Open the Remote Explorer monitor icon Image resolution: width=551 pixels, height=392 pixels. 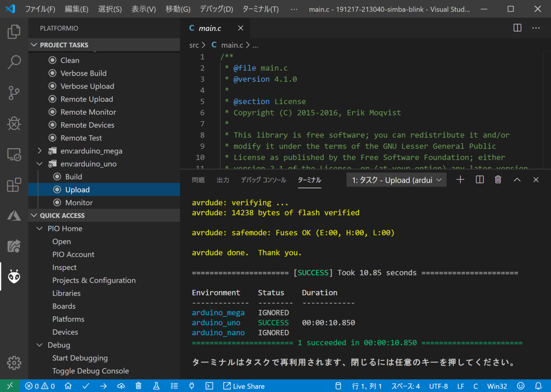click(x=14, y=154)
